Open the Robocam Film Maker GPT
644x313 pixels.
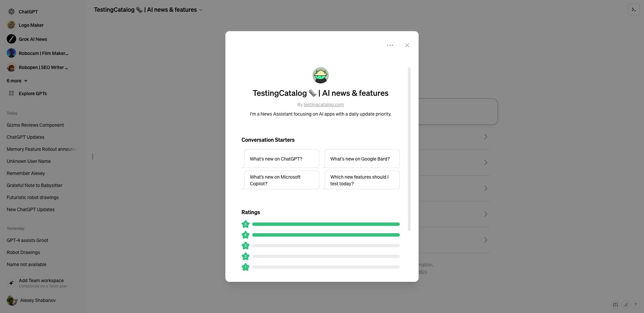pyautogui.click(x=37, y=53)
